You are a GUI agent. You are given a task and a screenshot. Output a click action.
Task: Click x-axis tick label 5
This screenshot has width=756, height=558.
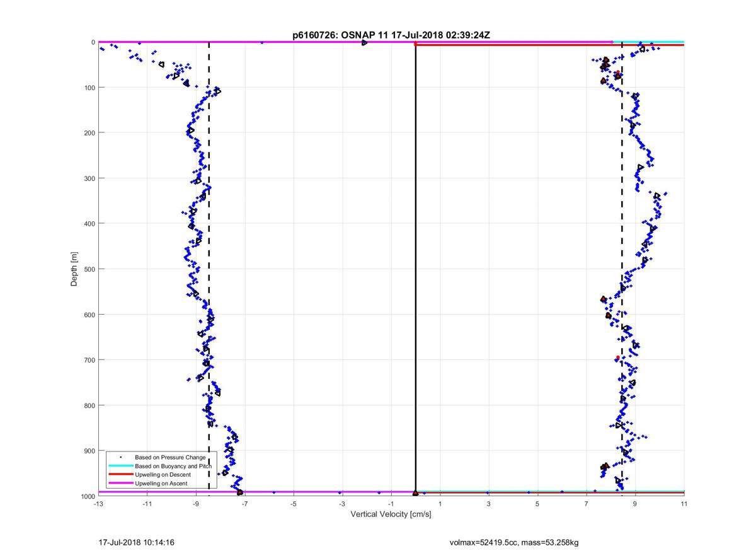tap(537, 503)
